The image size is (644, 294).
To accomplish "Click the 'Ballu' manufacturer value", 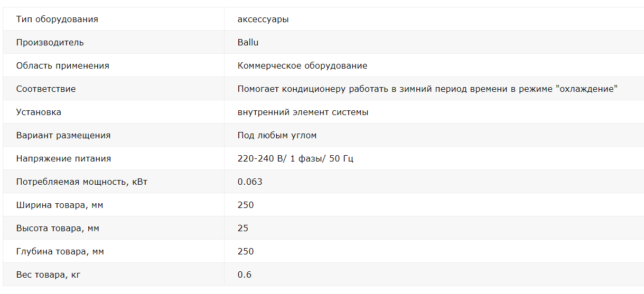I will 248,43.
